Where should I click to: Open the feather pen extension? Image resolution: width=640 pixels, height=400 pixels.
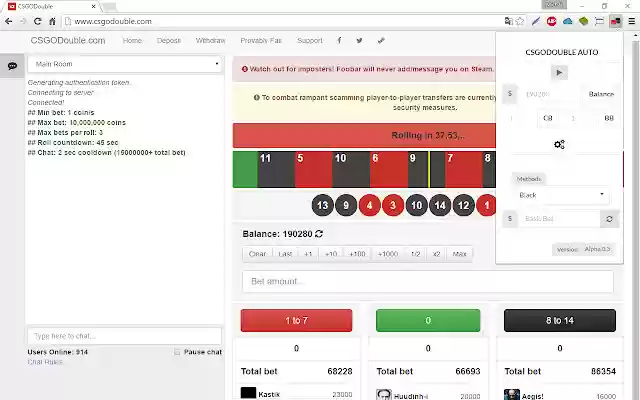coord(536,21)
